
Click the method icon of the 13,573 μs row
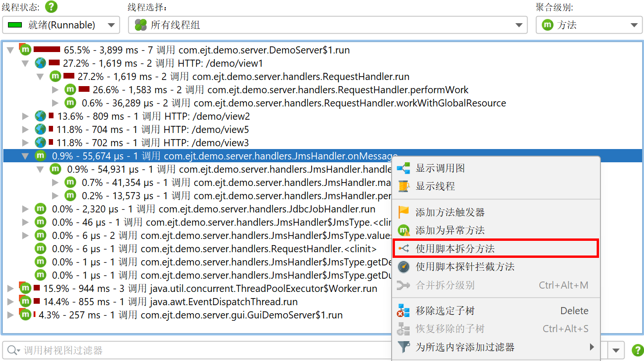point(70,195)
